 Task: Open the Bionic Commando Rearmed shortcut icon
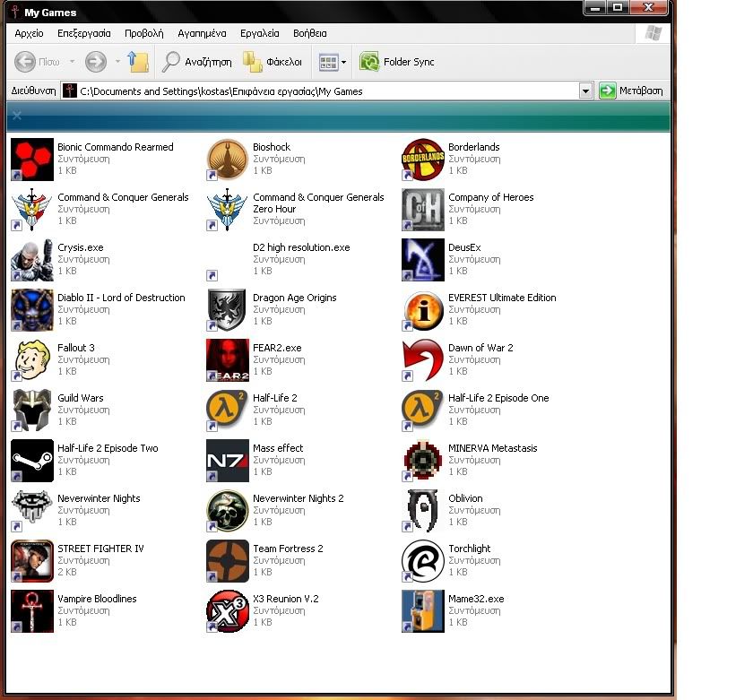(x=32, y=160)
